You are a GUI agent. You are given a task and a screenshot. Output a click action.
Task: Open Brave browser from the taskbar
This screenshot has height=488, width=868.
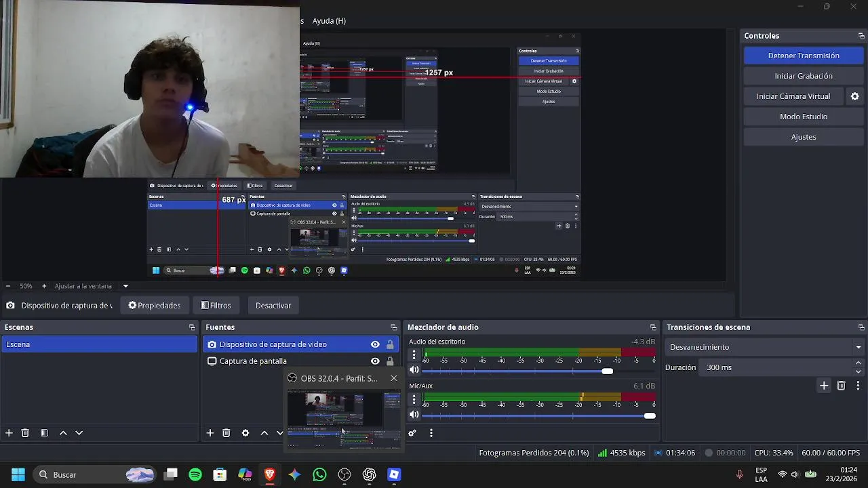coord(270,474)
